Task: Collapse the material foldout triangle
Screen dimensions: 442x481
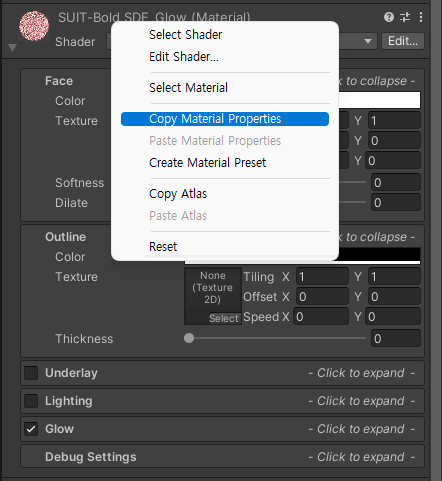Action: pyautogui.click(x=13, y=48)
